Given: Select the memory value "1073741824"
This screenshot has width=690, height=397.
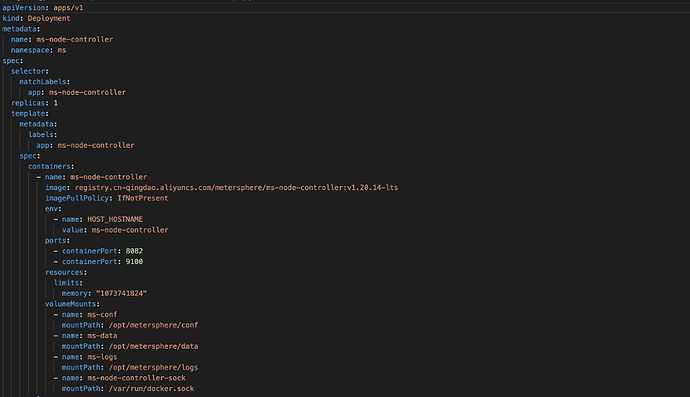Looking at the screenshot, I should (121, 293).
